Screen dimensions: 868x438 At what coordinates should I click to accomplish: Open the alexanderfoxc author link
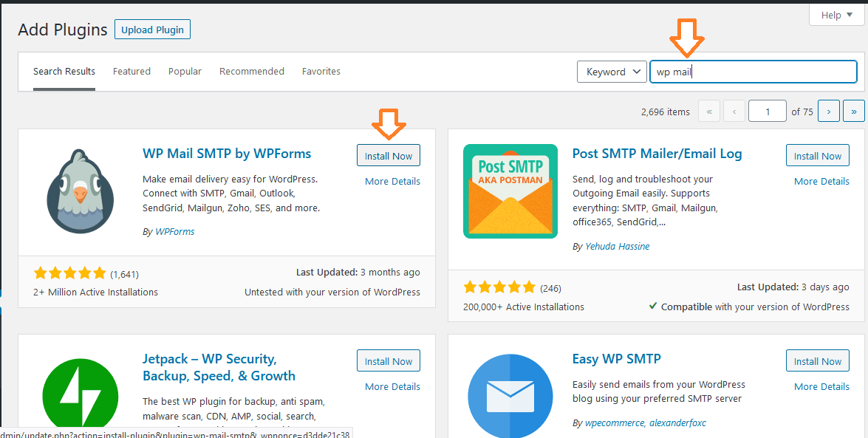tap(677, 424)
